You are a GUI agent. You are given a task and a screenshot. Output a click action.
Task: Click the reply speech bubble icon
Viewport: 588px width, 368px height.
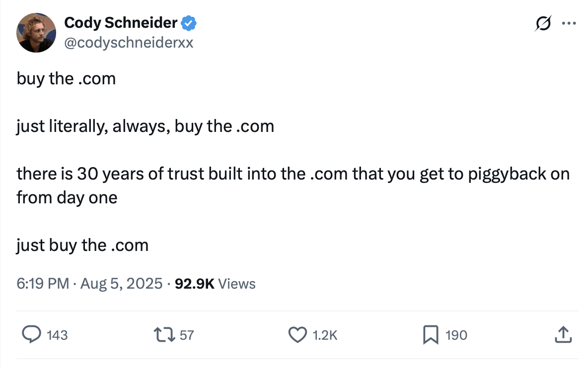pyautogui.click(x=32, y=335)
